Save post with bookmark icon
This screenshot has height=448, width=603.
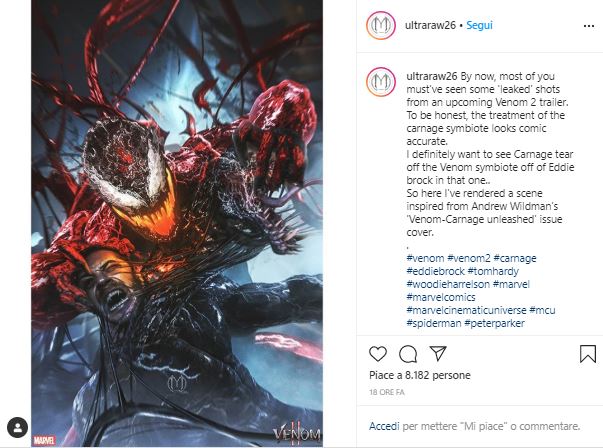(588, 354)
